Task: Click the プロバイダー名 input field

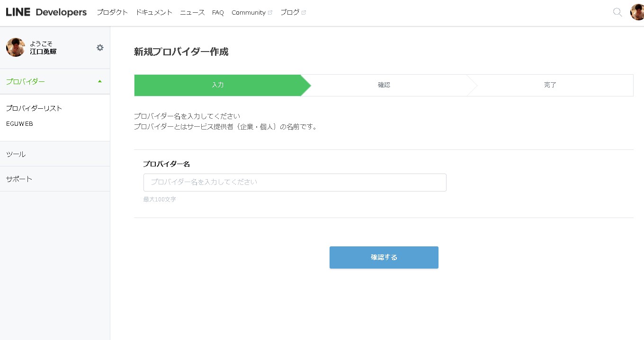Action: 295,182
